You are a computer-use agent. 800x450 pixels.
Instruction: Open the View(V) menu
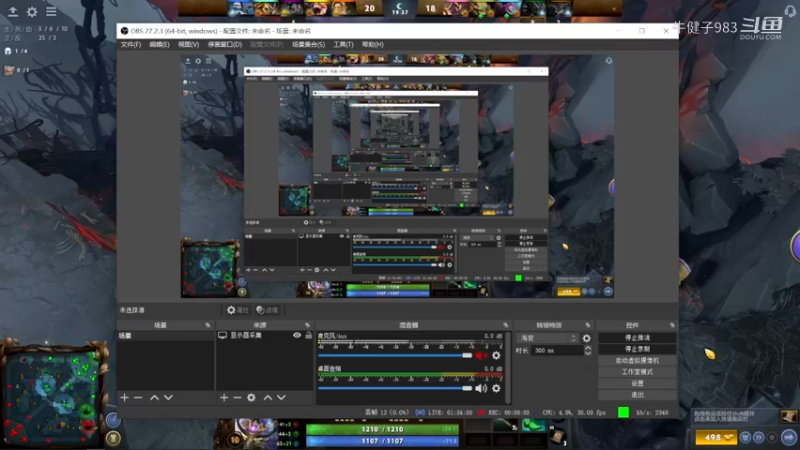[188, 44]
